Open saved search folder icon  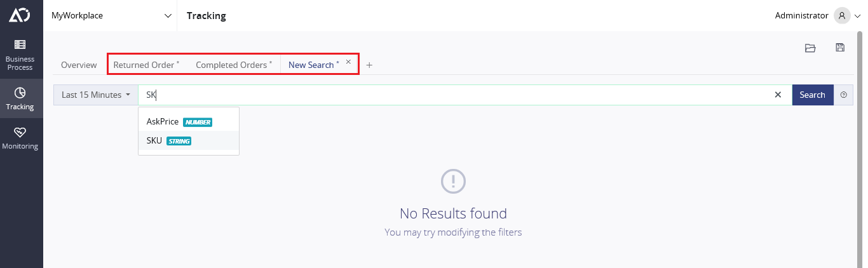click(810, 48)
